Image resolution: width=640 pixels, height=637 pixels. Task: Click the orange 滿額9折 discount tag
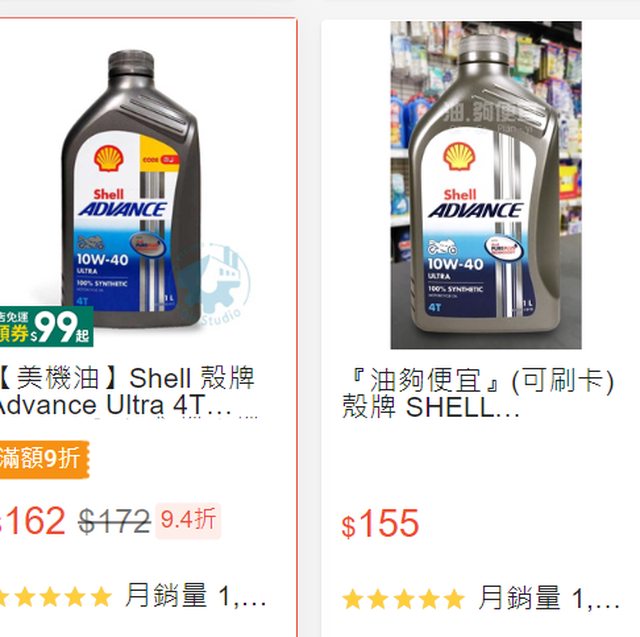coord(44,459)
